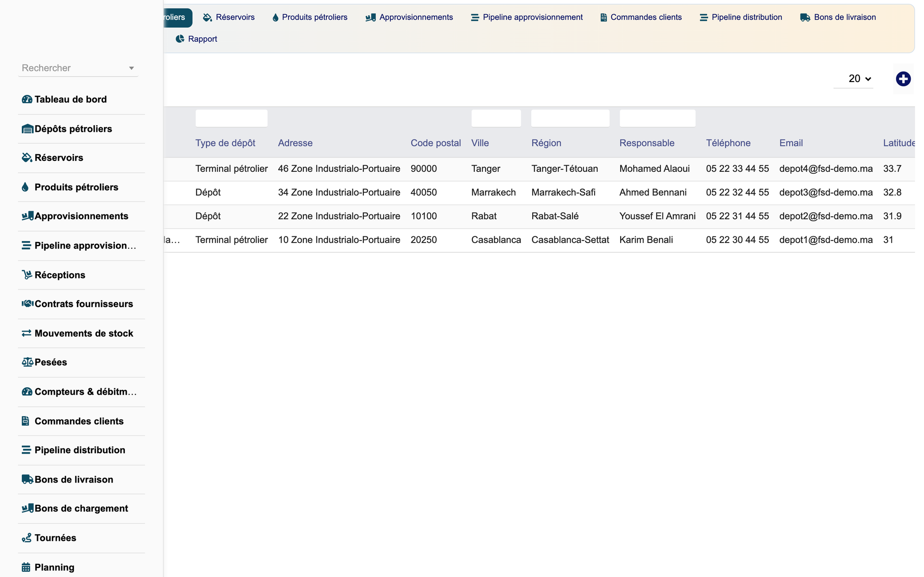Select the active Dépôts pétroliers tab
The width and height of the screenshot is (924, 577).
coord(178,18)
